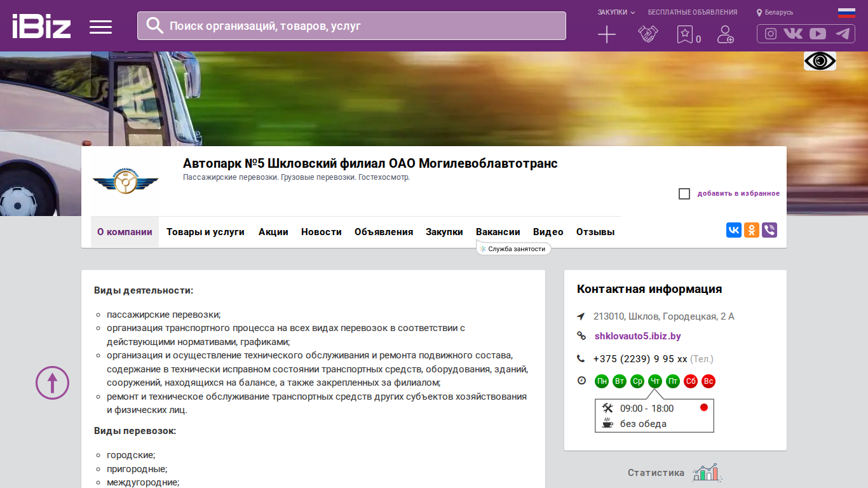This screenshot has height=488, width=868.
Task: Read the Отзывы tab
Action: (595, 232)
